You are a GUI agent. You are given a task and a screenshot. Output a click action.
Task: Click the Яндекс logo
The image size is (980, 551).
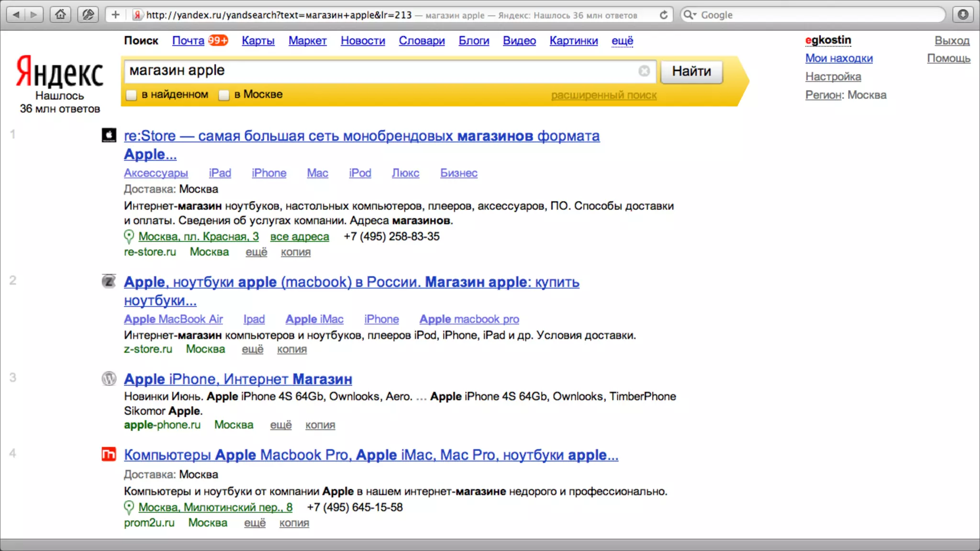59,73
